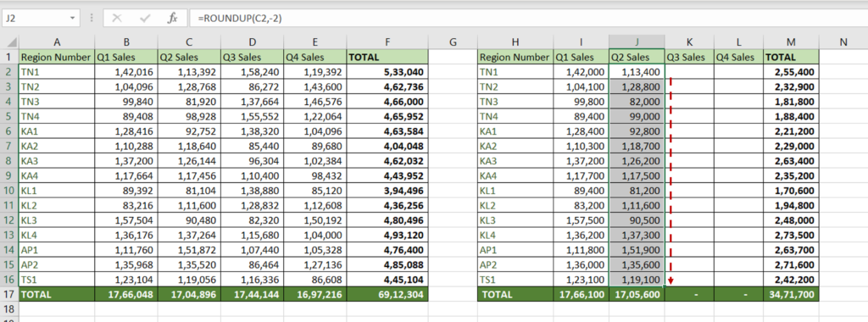Click cell H16 labeled TS1
868x322 pixels.
click(x=515, y=280)
